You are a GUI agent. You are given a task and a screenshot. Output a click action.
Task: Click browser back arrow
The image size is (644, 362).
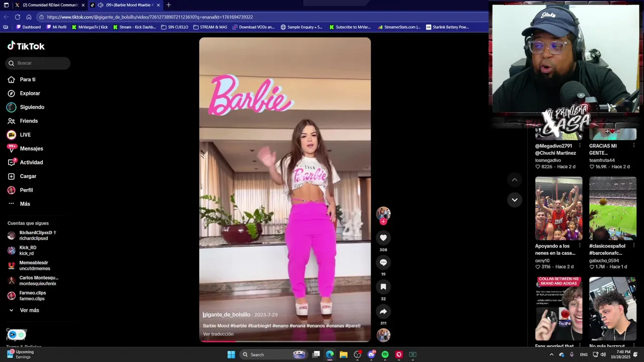[x=6, y=17]
